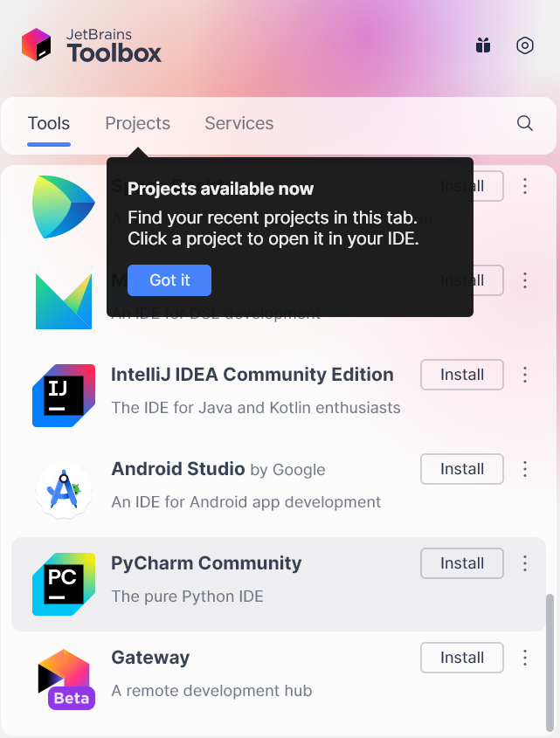
Task: Install PyCharm Community
Action: (x=462, y=563)
